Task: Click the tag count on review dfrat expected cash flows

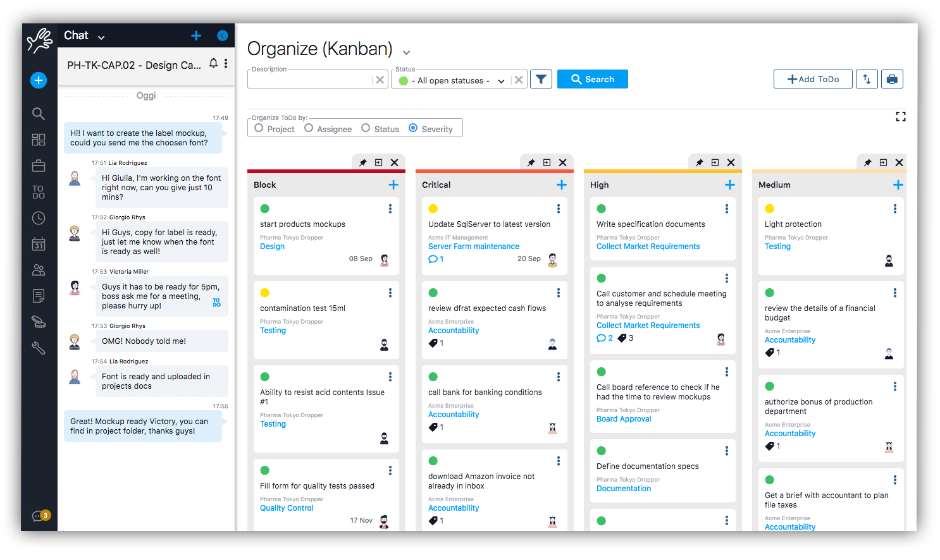Action: (x=436, y=343)
